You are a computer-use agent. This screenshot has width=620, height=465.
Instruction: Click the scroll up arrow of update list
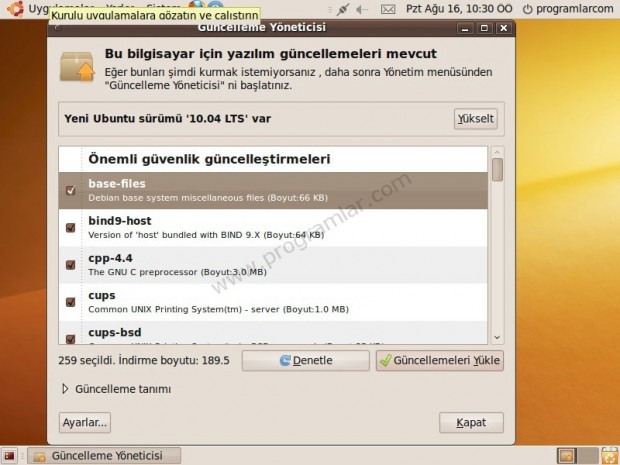click(497, 152)
